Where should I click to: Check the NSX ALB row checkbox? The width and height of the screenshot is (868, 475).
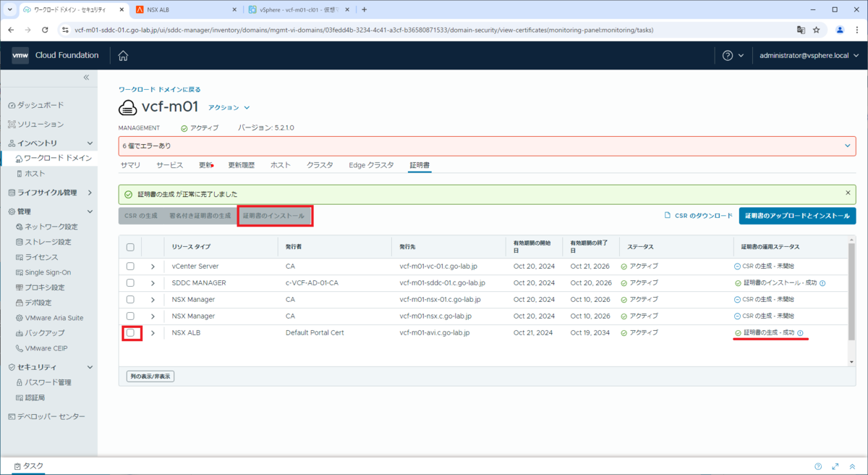(x=130, y=333)
